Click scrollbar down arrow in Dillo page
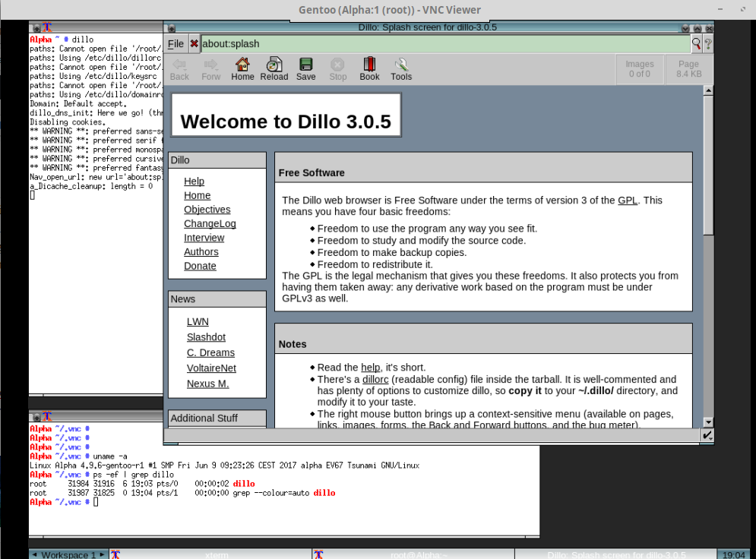Screen dimensions: 756x559 [x=708, y=422]
